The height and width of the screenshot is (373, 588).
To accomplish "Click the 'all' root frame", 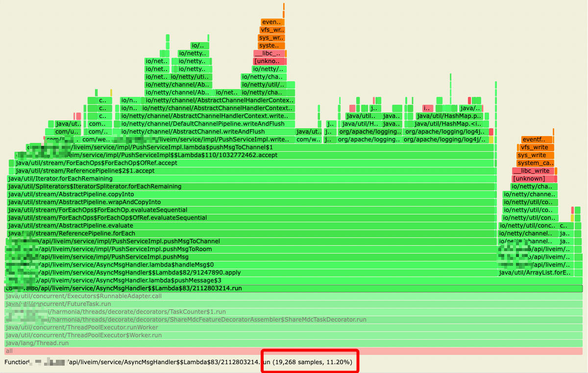I will [x=294, y=351].
